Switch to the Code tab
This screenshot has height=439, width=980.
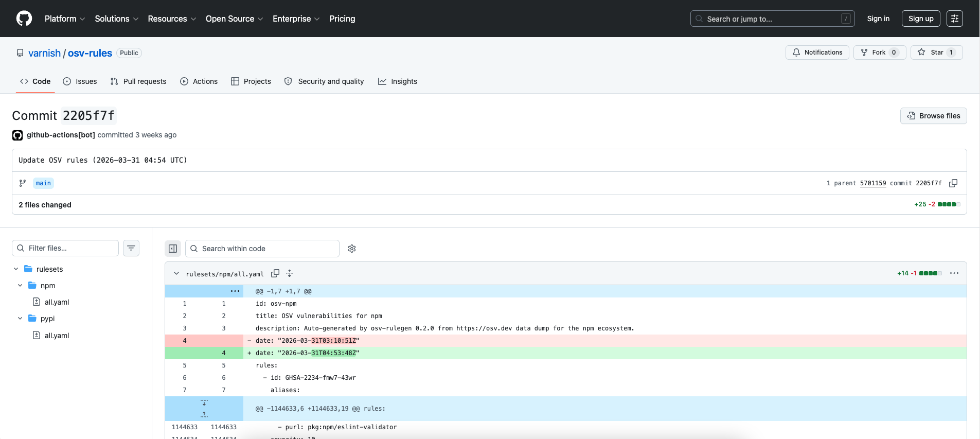[x=35, y=81]
